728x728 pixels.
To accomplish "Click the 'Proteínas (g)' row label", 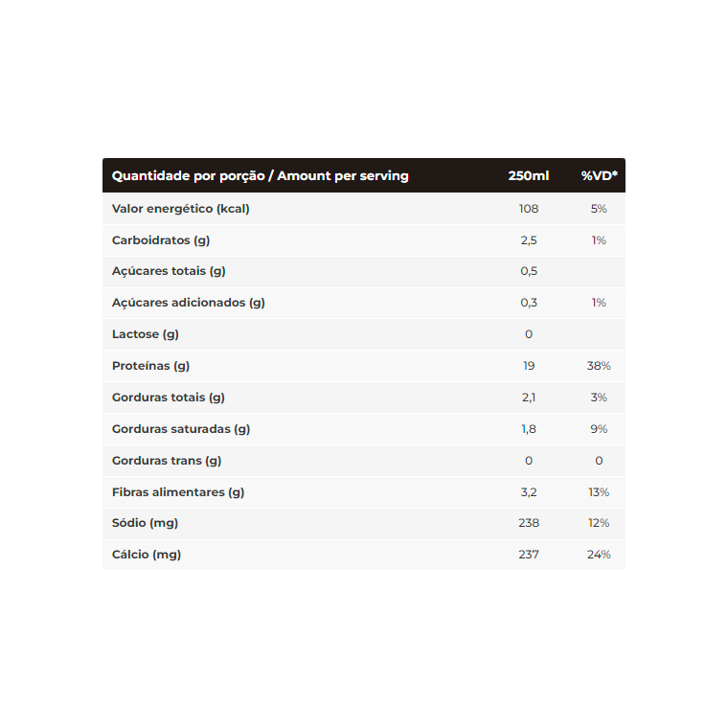I will pos(150,366).
